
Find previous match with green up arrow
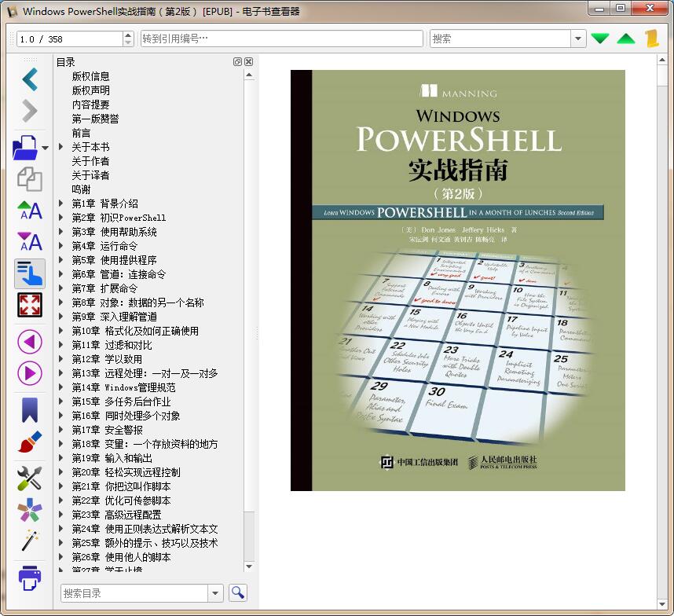click(626, 38)
